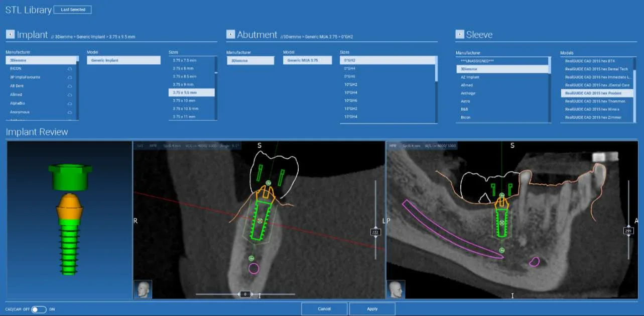Select 3Diemme in Implant manufacturer list
Viewport: 644px width, 316px height.
tap(40, 60)
